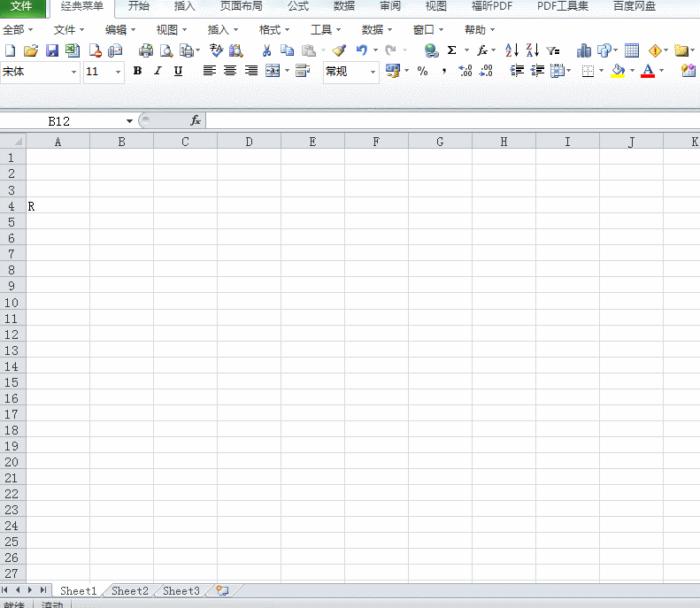The height and width of the screenshot is (608, 700).
Task: Toggle Wrap Text icon
Action: click(303, 71)
